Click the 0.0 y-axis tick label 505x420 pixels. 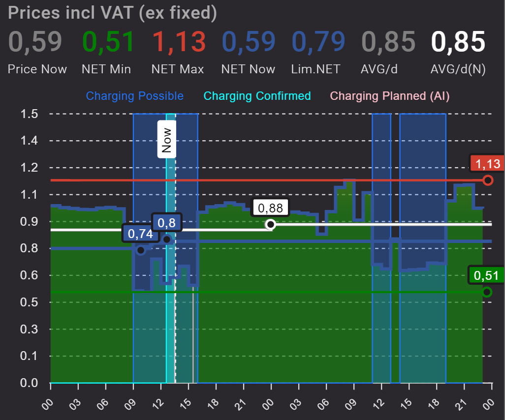point(29,383)
